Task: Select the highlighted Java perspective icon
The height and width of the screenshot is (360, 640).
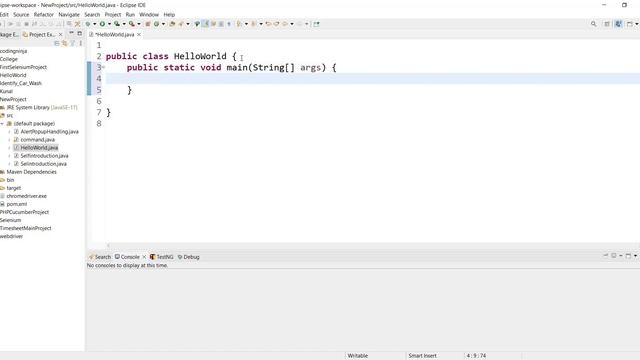Action: [618, 24]
